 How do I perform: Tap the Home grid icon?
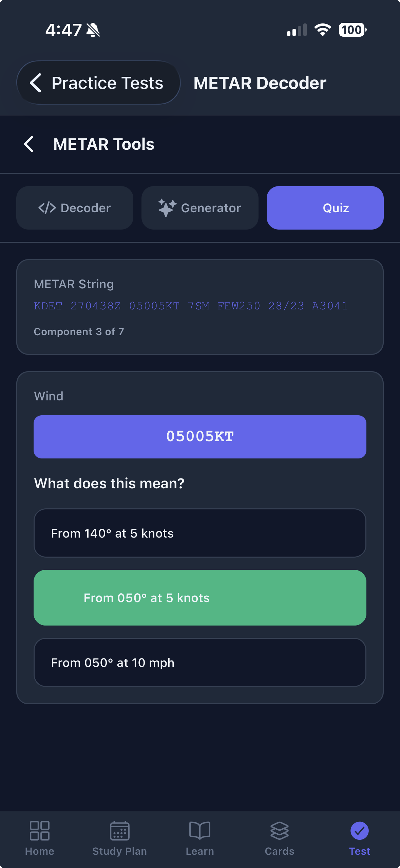tap(40, 831)
